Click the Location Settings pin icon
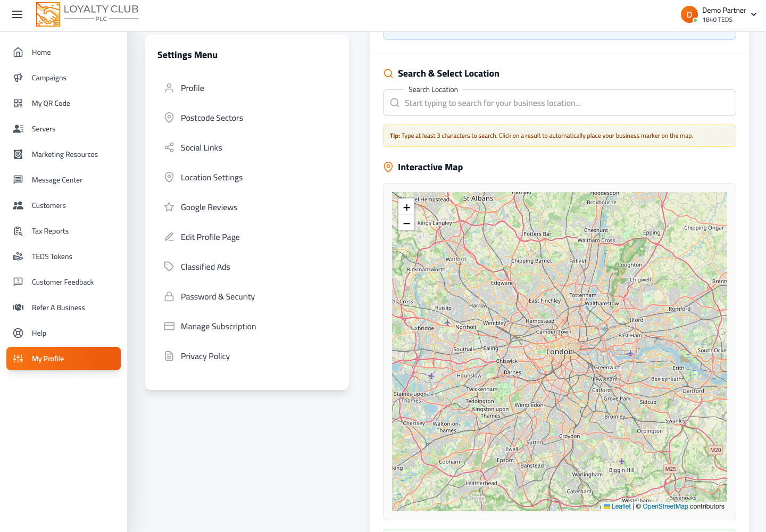 coord(169,178)
